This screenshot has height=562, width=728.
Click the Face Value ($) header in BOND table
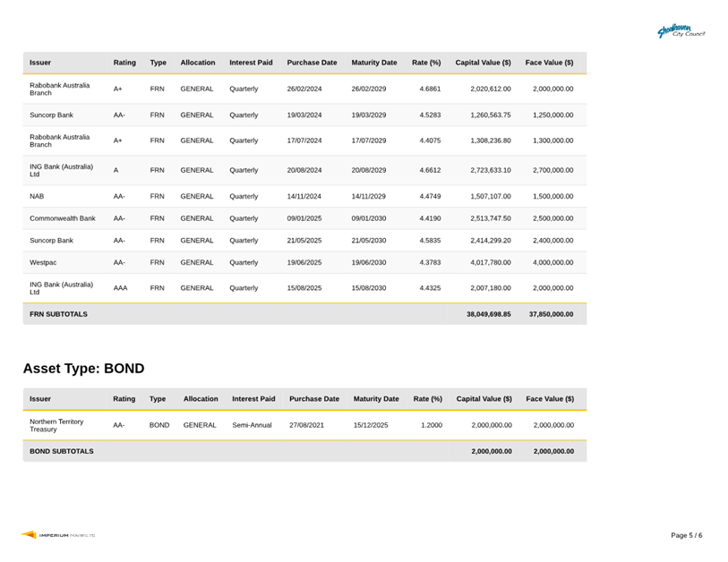click(x=550, y=398)
